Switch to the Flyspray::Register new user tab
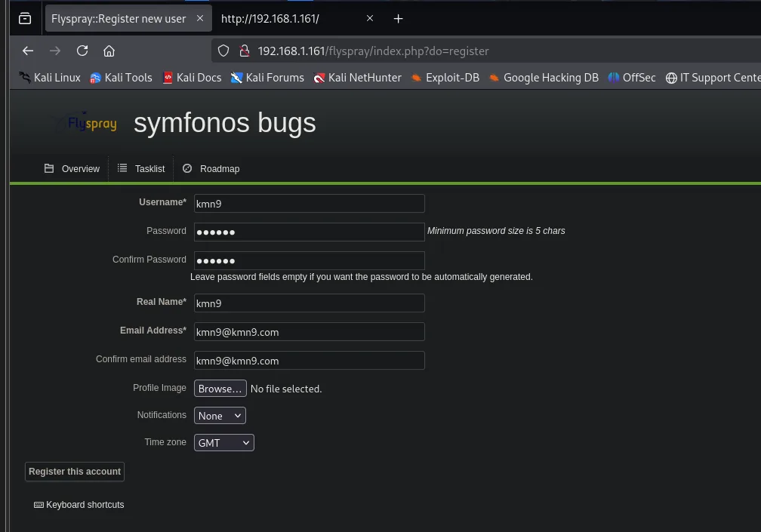The image size is (761, 532). pyautogui.click(x=128, y=18)
